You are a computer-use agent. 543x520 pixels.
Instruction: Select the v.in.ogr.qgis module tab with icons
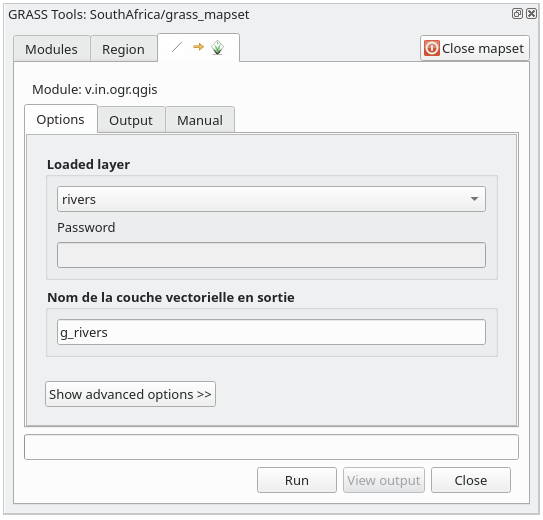198,48
